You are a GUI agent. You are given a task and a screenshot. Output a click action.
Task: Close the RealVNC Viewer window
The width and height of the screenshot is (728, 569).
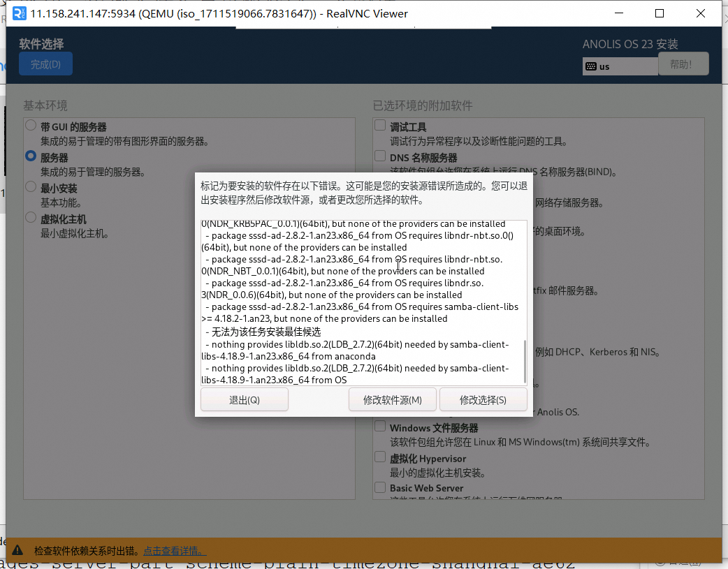point(701,13)
